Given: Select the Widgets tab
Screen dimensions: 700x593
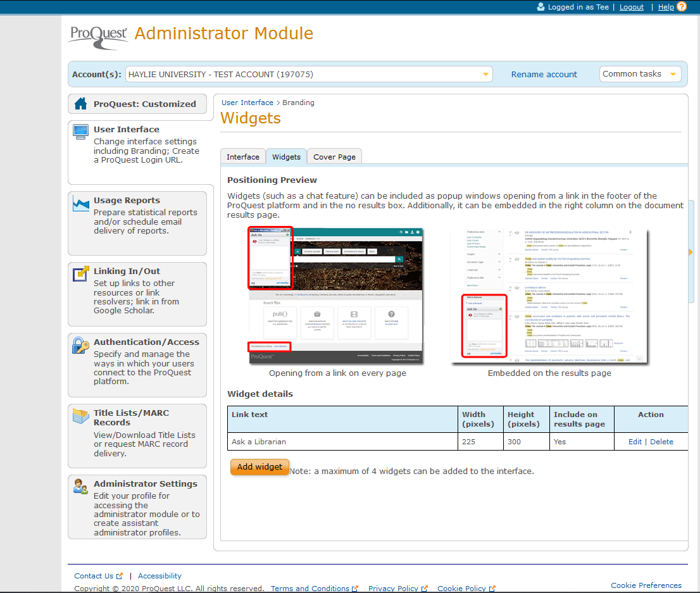Looking at the screenshot, I should pyautogui.click(x=286, y=157).
